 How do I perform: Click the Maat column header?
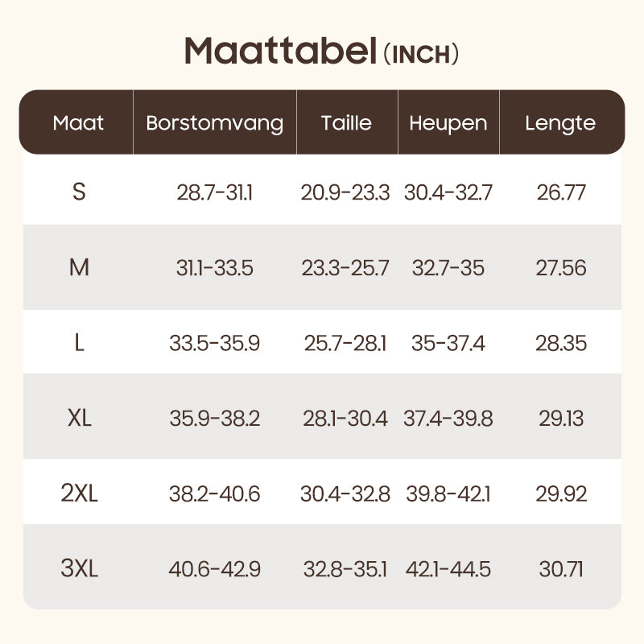(78, 123)
